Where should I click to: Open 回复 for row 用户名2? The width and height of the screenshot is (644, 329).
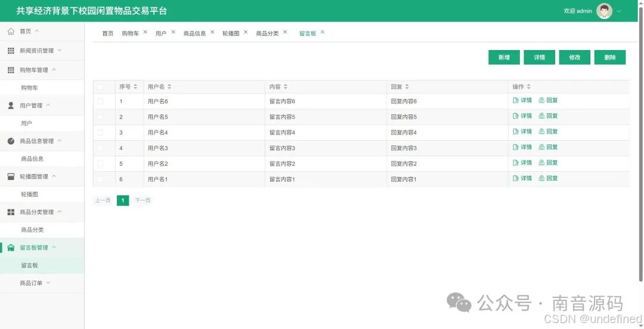pos(549,163)
